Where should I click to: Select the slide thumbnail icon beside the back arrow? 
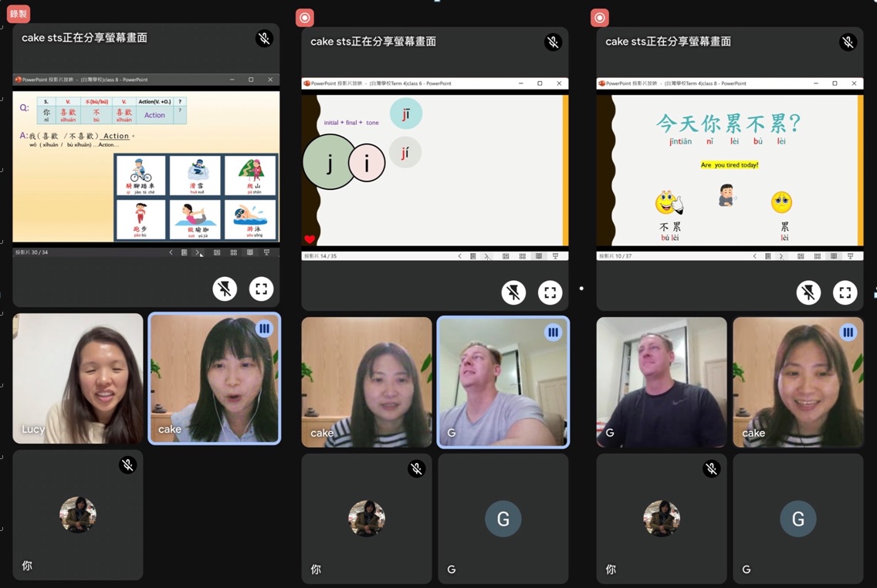pyautogui.click(x=185, y=252)
